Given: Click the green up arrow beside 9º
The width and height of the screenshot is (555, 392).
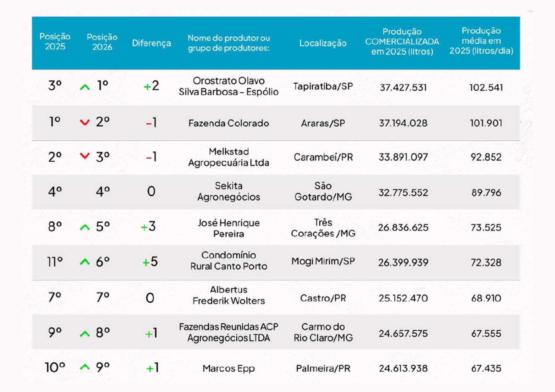Looking at the screenshot, I should coord(85,367).
